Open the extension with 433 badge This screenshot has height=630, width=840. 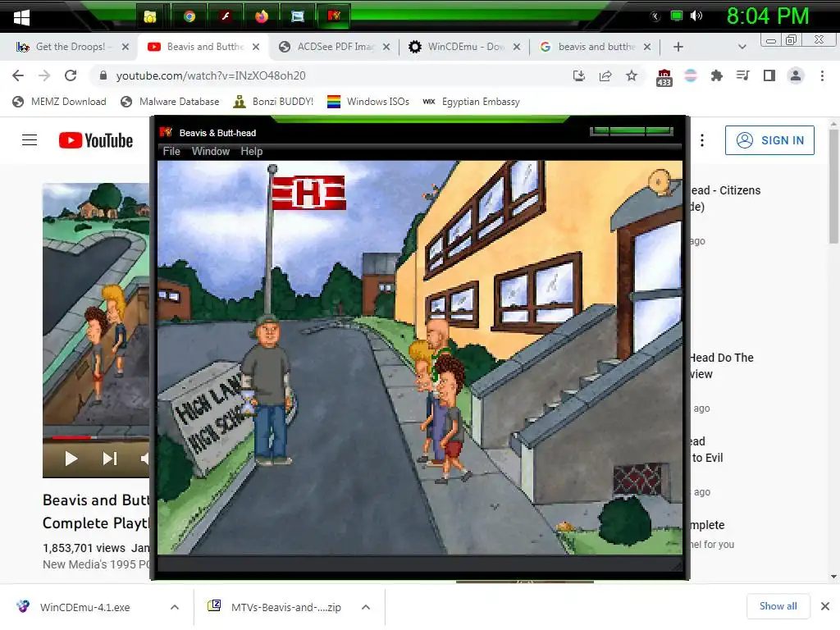[x=664, y=78]
